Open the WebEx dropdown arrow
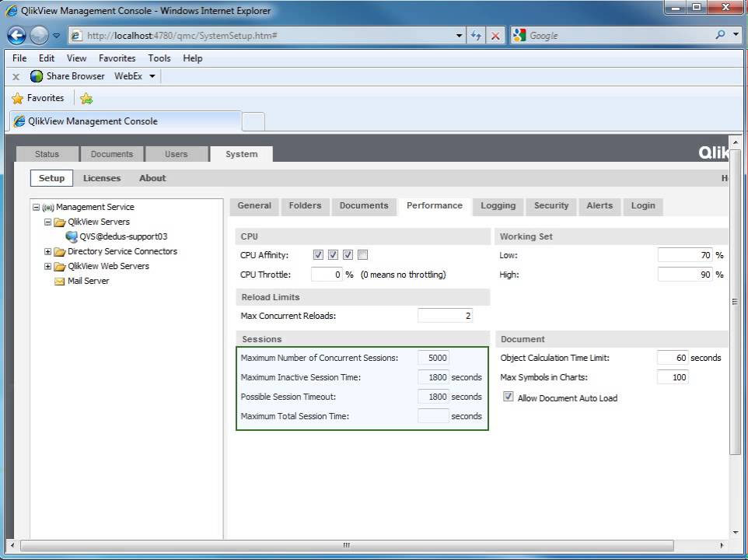The image size is (748, 560). pyautogui.click(x=152, y=76)
